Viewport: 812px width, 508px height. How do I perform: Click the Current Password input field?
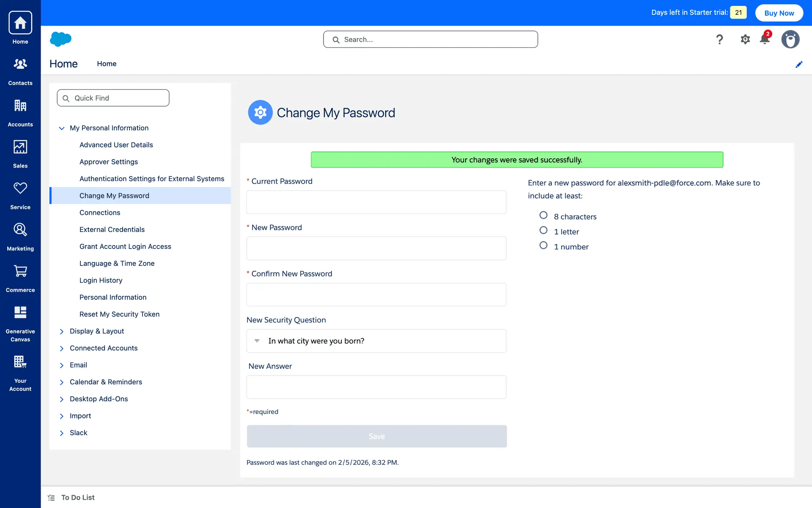[x=376, y=202]
